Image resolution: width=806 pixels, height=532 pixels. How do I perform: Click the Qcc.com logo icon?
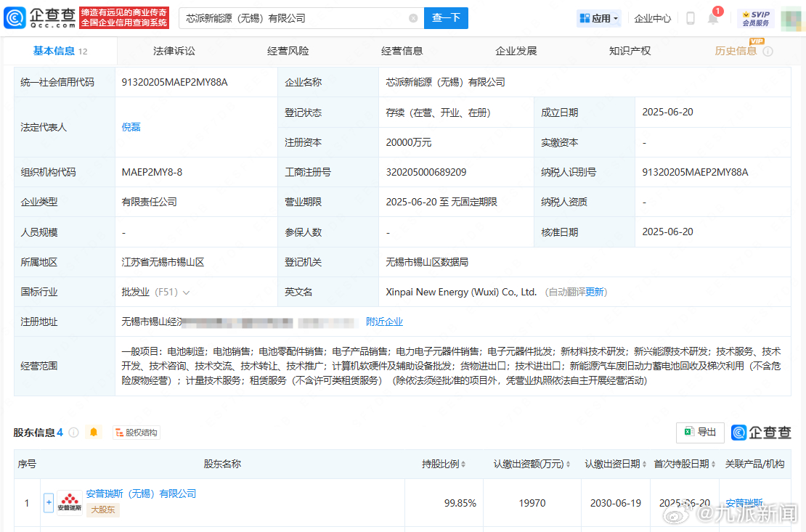(x=15, y=18)
